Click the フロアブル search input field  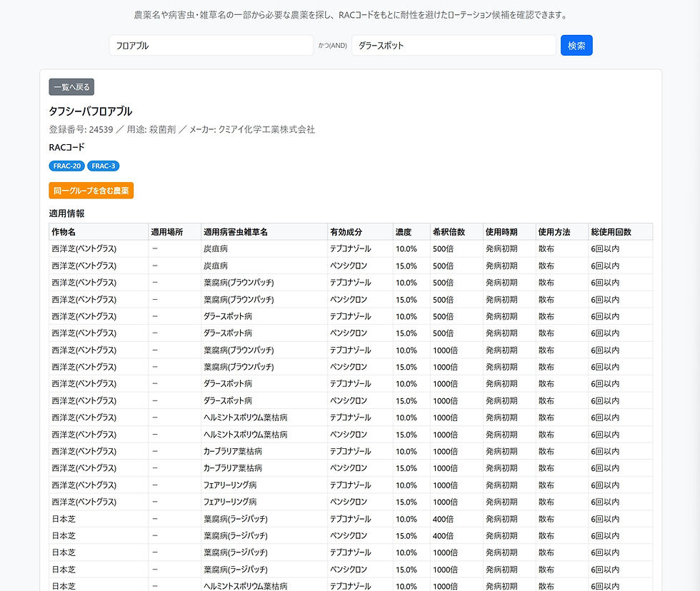pyautogui.click(x=211, y=45)
